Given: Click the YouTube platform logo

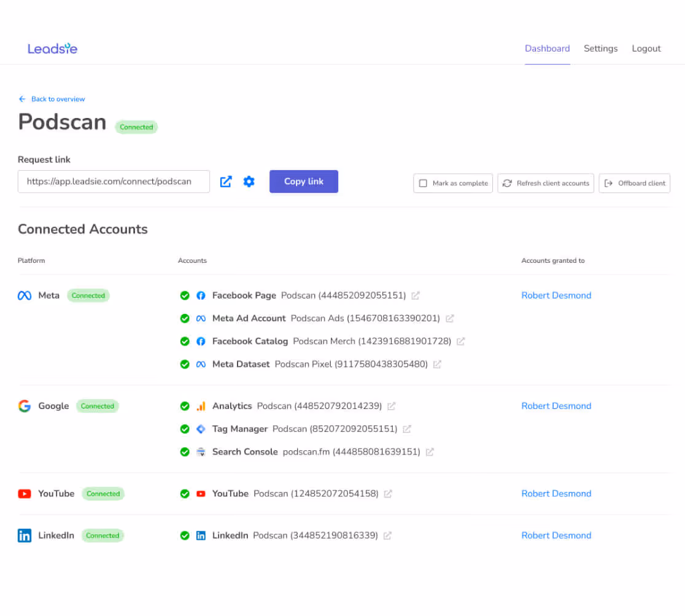Looking at the screenshot, I should [25, 494].
